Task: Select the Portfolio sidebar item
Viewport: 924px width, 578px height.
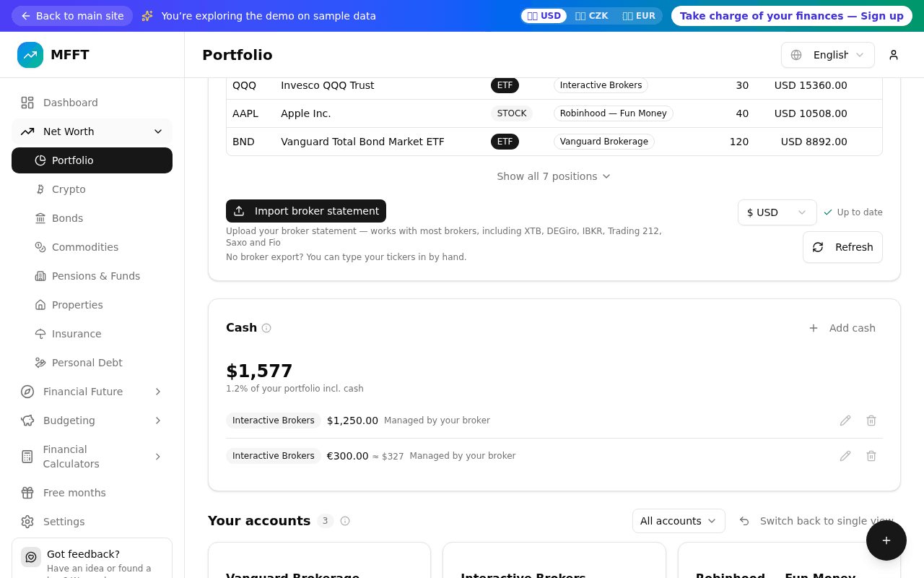Action: [92, 160]
